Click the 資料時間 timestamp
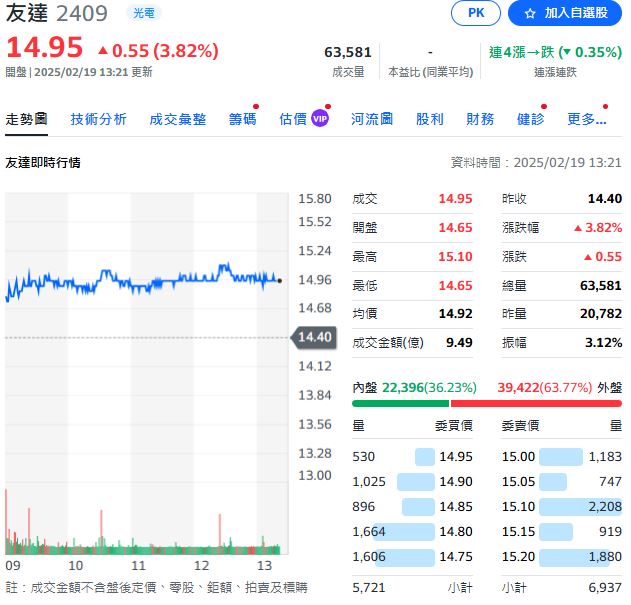The image size is (631, 605). [x=536, y=163]
